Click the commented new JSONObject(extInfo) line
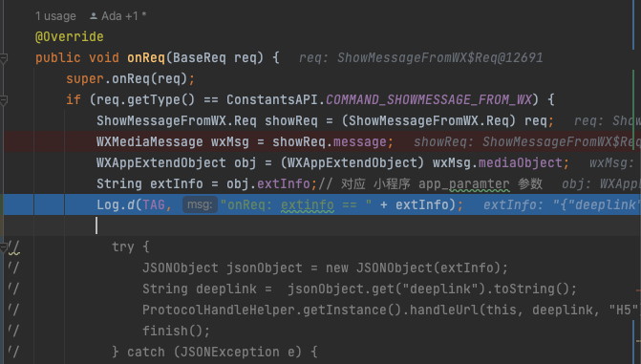 [325, 268]
